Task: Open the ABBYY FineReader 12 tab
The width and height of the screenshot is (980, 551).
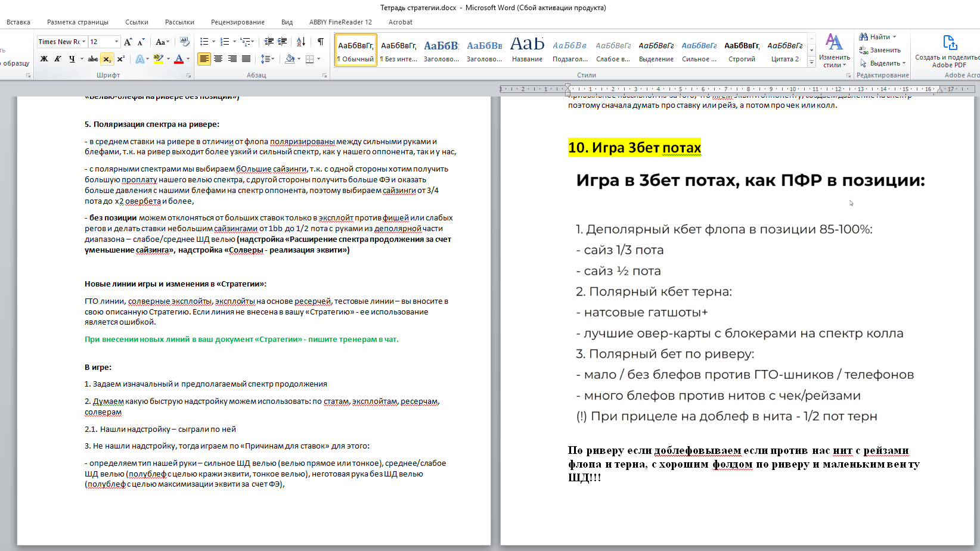Action: click(340, 22)
